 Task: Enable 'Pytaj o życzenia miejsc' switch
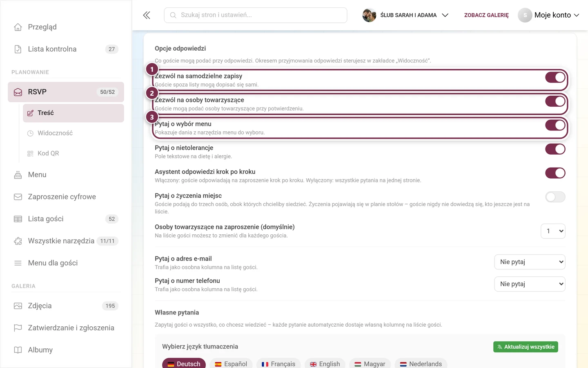tap(555, 197)
